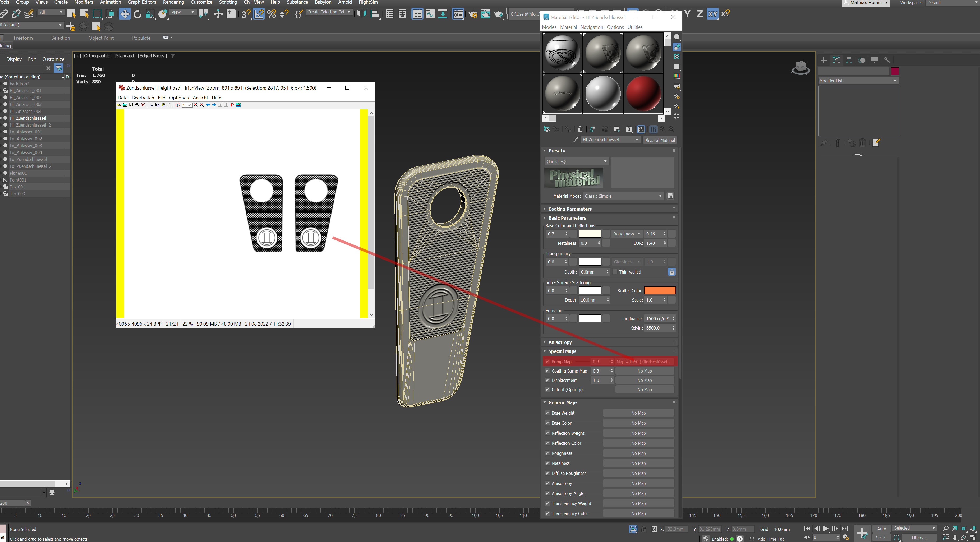Click the orange Scatter Color swatch

[660, 290]
